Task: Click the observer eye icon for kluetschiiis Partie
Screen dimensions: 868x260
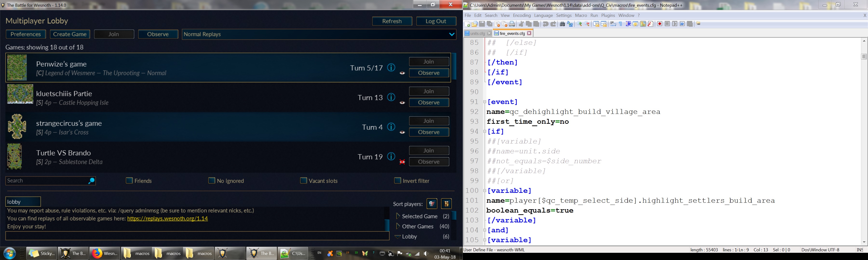Action: click(x=402, y=103)
